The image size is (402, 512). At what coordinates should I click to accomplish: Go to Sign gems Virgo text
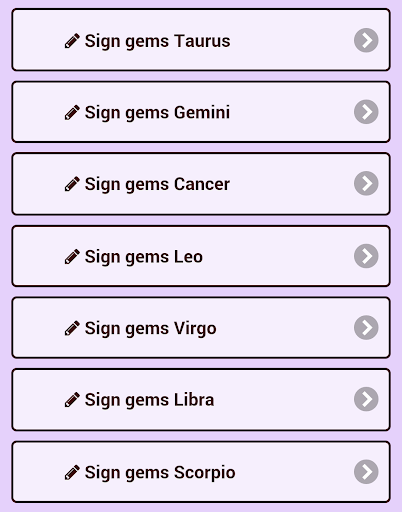(x=151, y=329)
